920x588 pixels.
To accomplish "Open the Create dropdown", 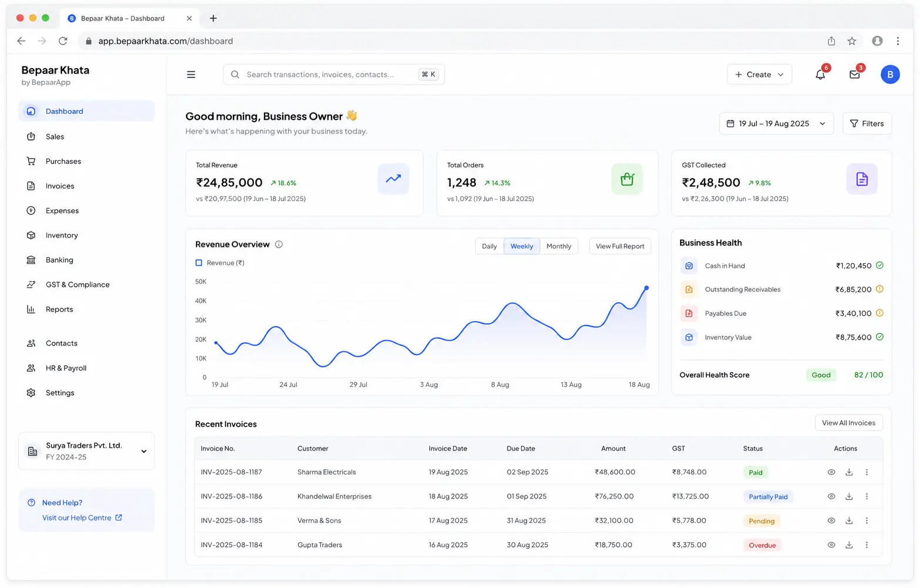I will pyautogui.click(x=759, y=74).
